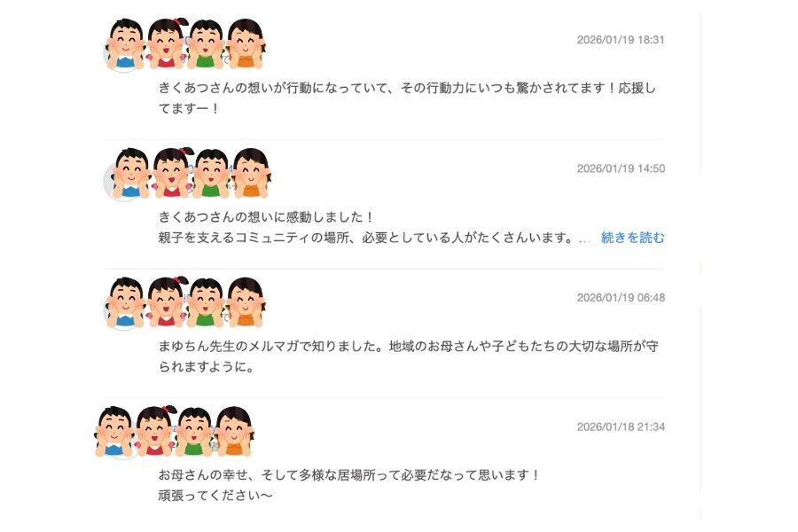Click the orange-shirt girl in bottom avatar
The height and width of the screenshot is (532, 798).
point(235,432)
